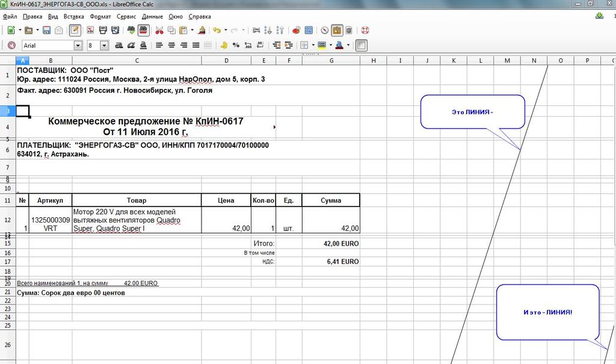Screen dimensions: 616x364
Task: Send document as e-mail
Action: [x=58, y=30]
